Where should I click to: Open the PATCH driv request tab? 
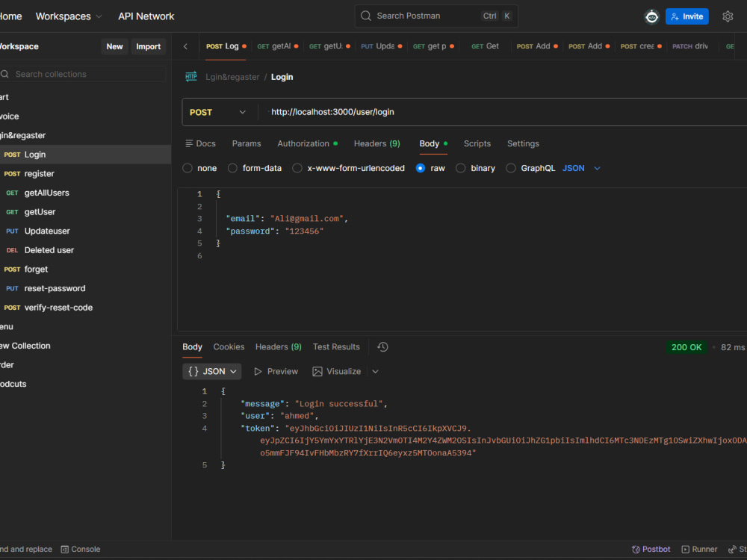tap(689, 46)
